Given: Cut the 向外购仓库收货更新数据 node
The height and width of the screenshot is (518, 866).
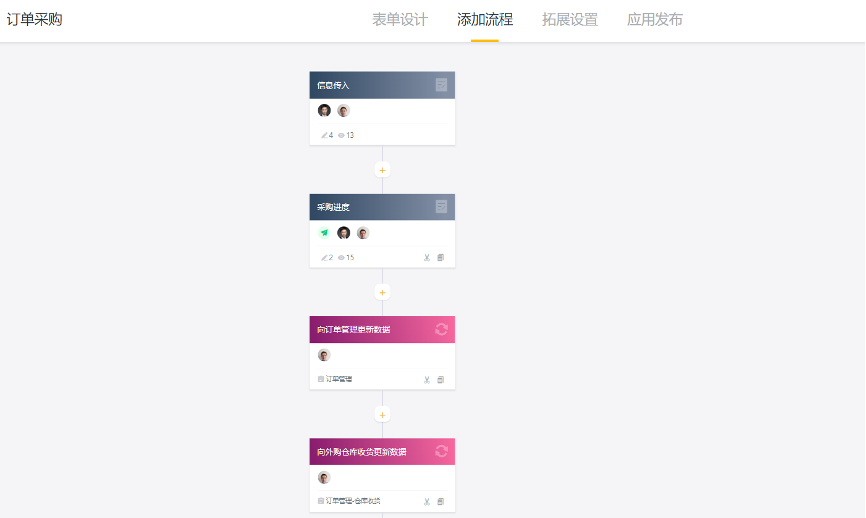Looking at the screenshot, I should 427,501.
